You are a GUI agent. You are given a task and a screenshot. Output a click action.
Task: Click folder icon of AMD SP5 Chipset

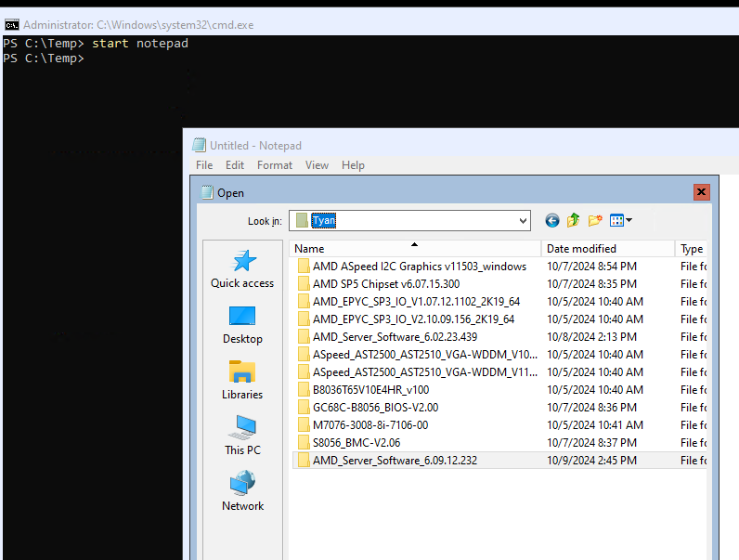coord(304,284)
